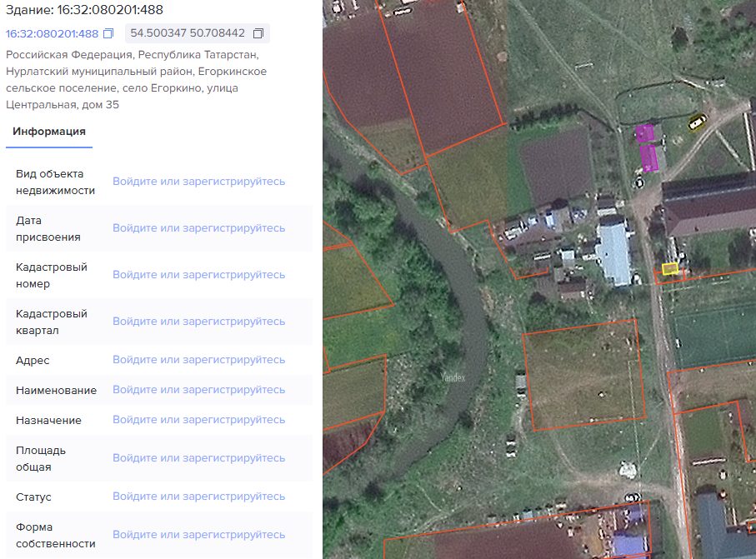
Task: Copy cadastral number 16:32:080201:488 icon
Action: (108, 33)
